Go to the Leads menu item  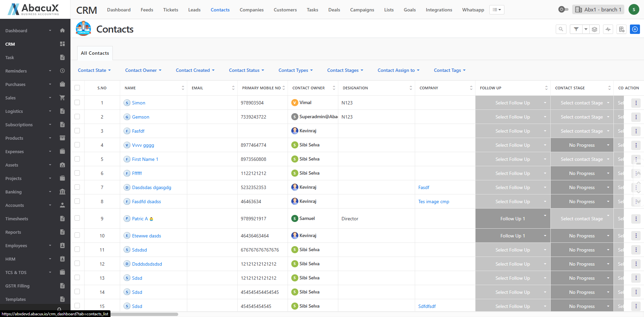point(194,10)
